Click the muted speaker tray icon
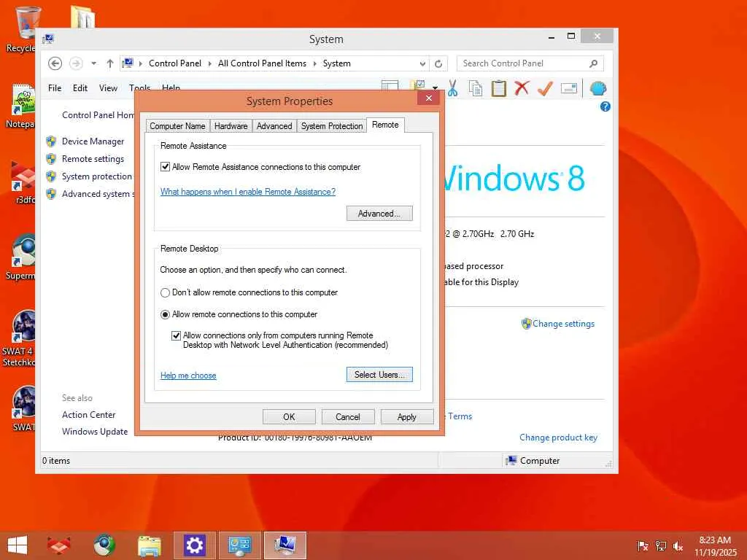The image size is (747, 560). tap(678, 545)
